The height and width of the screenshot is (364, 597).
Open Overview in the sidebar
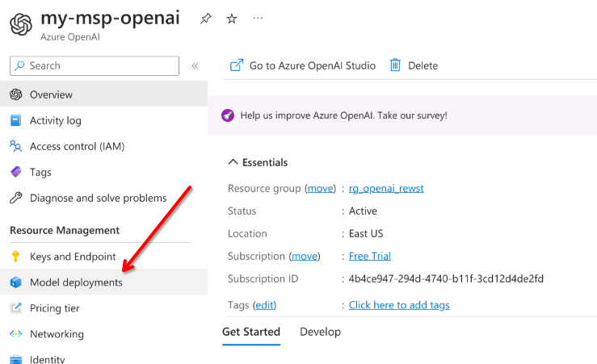pos(51,94)
